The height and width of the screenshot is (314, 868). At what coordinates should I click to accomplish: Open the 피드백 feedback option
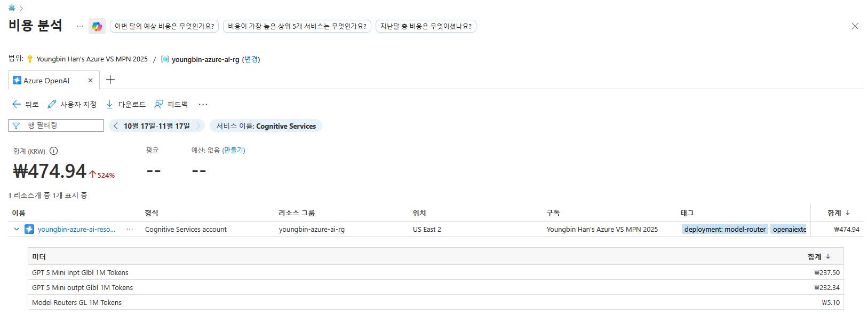pyautogui.click(x=171, y=105)
